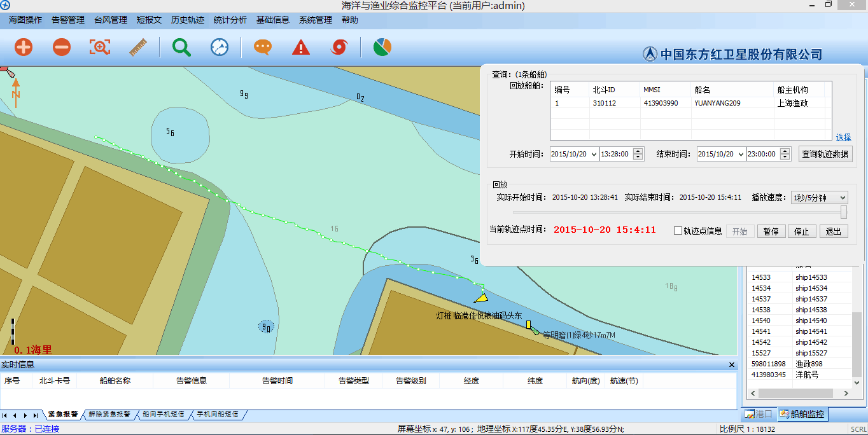The height and width of the screenshot is (435, 868).
Task: Increase start time 13:28:00 with spinner
Action: [638, 151]
